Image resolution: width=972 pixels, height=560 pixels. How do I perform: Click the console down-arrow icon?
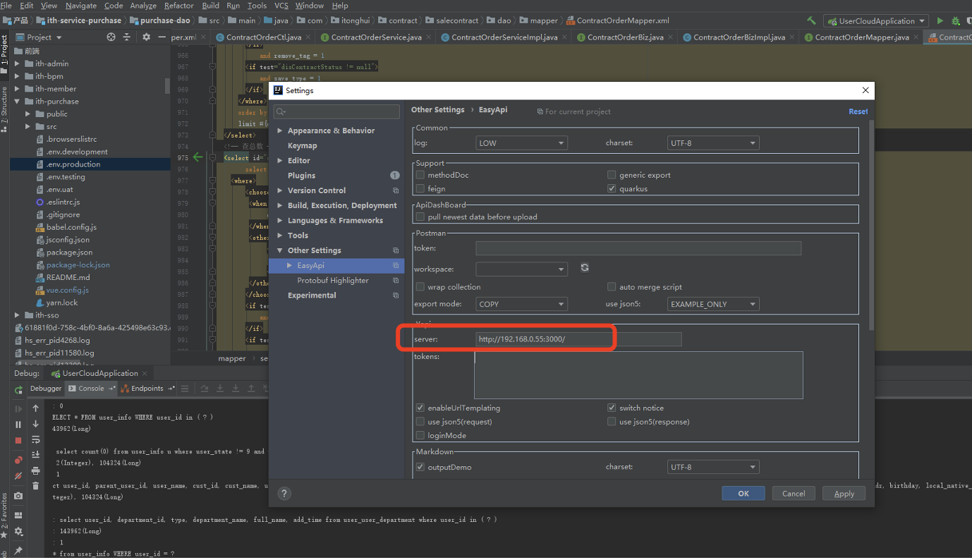tap(36, 425)
